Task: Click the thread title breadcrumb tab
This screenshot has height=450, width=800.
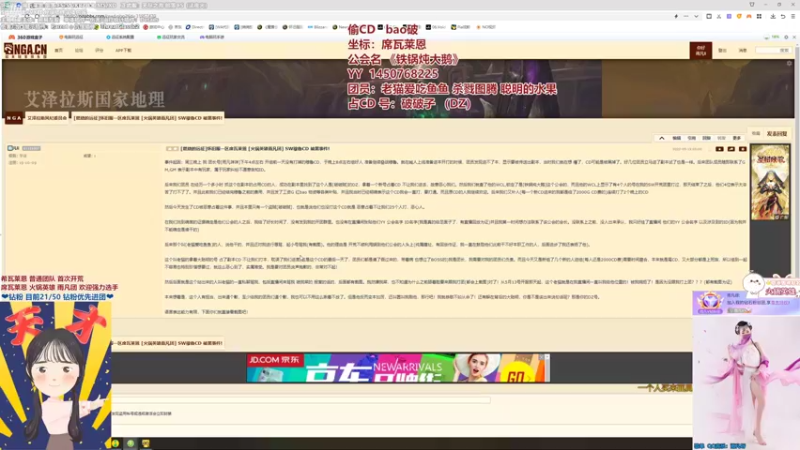Action: [148, 118]
